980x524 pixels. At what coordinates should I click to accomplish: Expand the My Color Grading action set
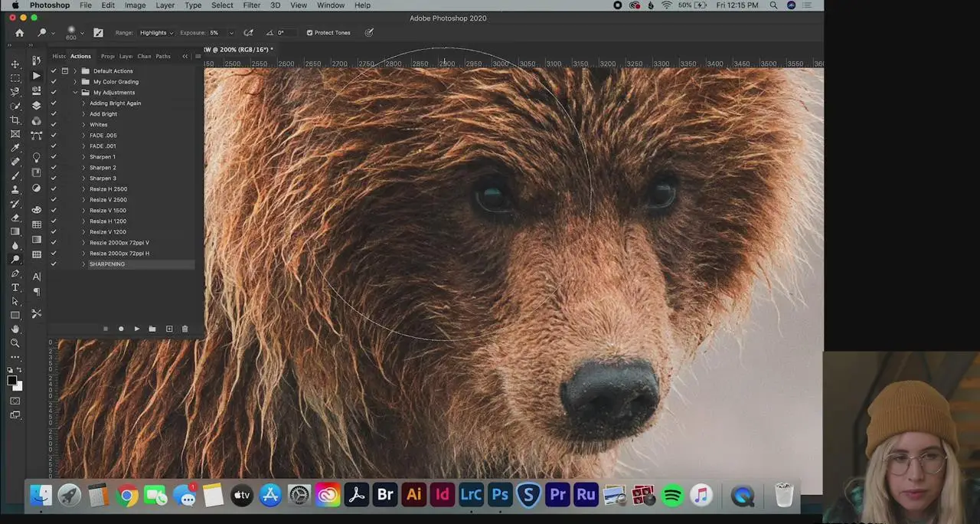point(75,82)
